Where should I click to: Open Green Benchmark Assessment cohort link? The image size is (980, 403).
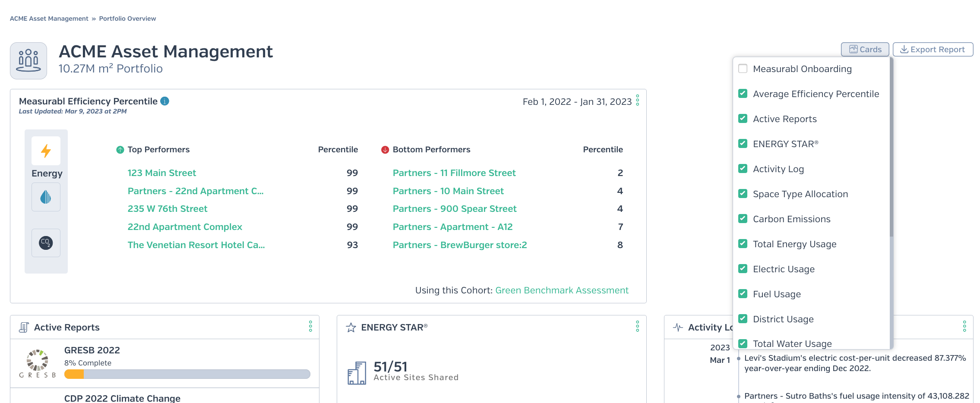(x=562, y=290)
